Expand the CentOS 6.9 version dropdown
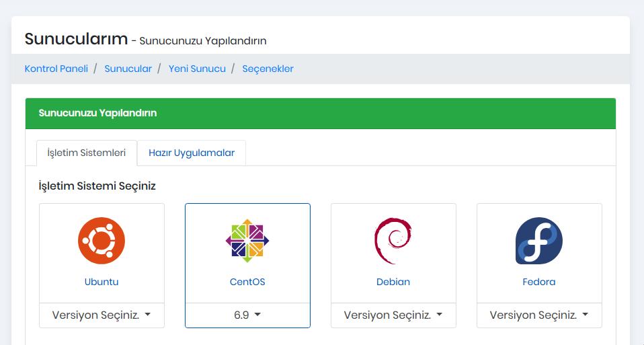The width and height of the screenshot is (644, 345). [x=247, y=315]
